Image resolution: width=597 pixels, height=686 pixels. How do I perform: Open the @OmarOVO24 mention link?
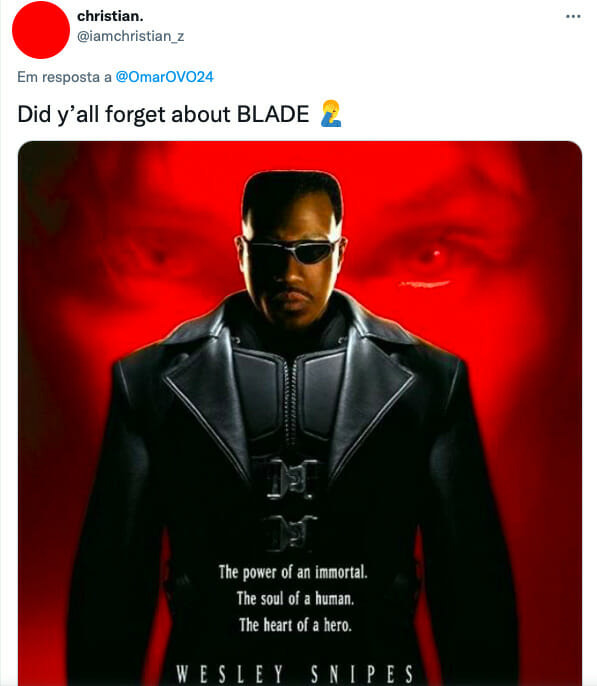(x=164, y=77)
